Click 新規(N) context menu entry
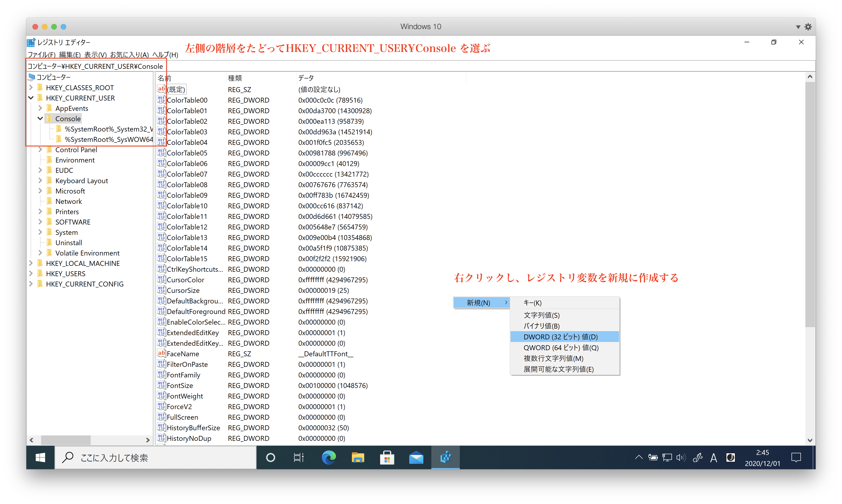 pyautogui.click(x=481, y=302)
